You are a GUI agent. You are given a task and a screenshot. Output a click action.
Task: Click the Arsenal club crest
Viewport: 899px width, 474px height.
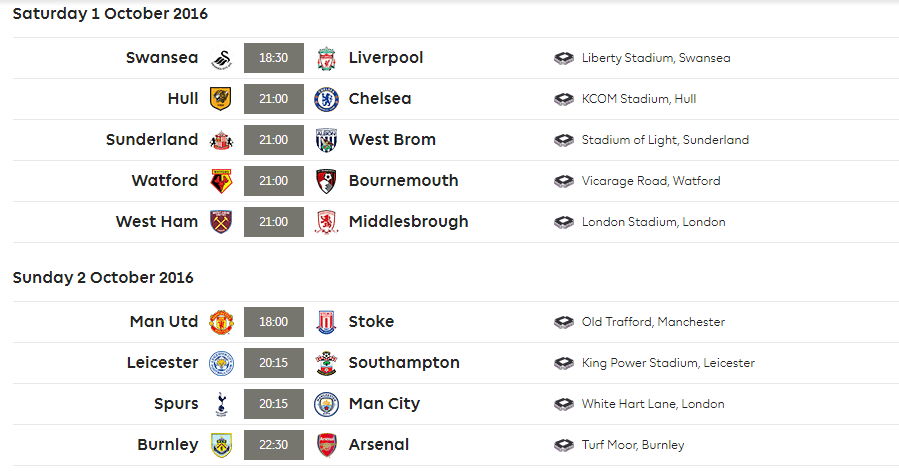[x=326, y=445]
